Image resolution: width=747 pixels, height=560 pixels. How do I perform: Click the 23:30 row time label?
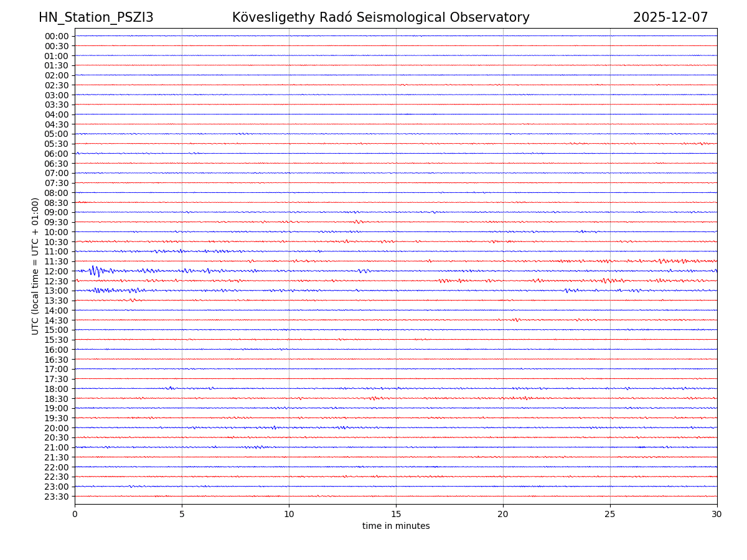pos(56,497)
